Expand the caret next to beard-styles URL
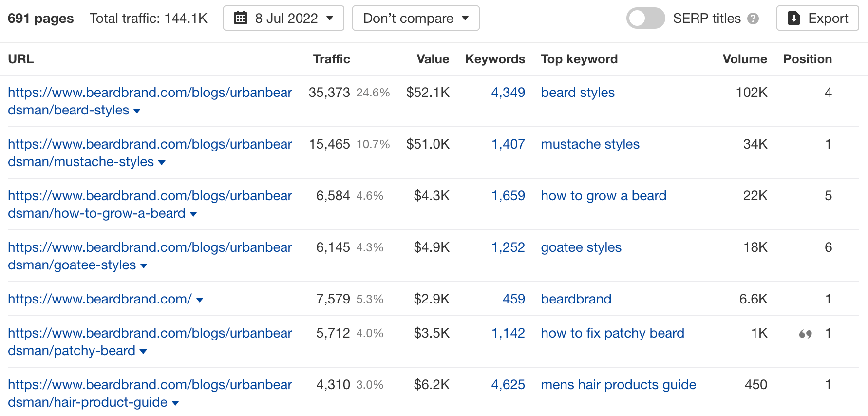 point(137,111)
